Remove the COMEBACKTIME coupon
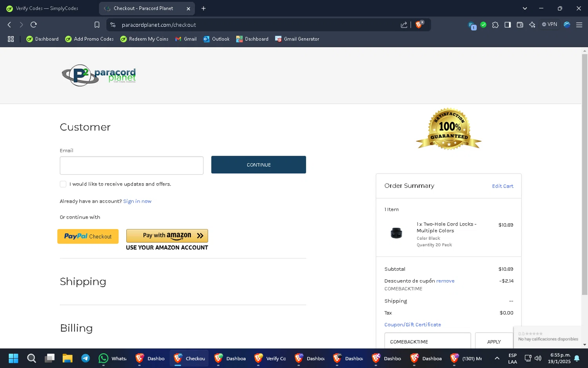The width and height of the screenshot is (588, 368). pyautogui.click(x=445, y=281)
